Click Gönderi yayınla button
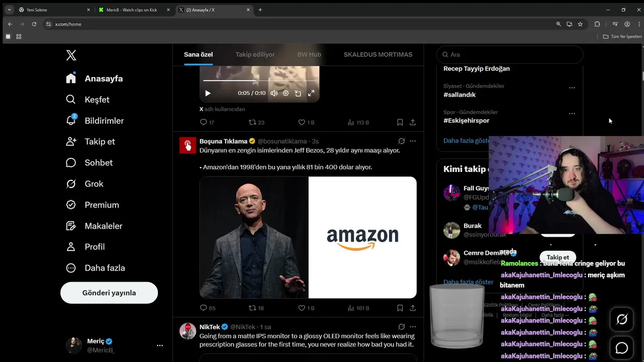The image size is (644, 362). 109,293
